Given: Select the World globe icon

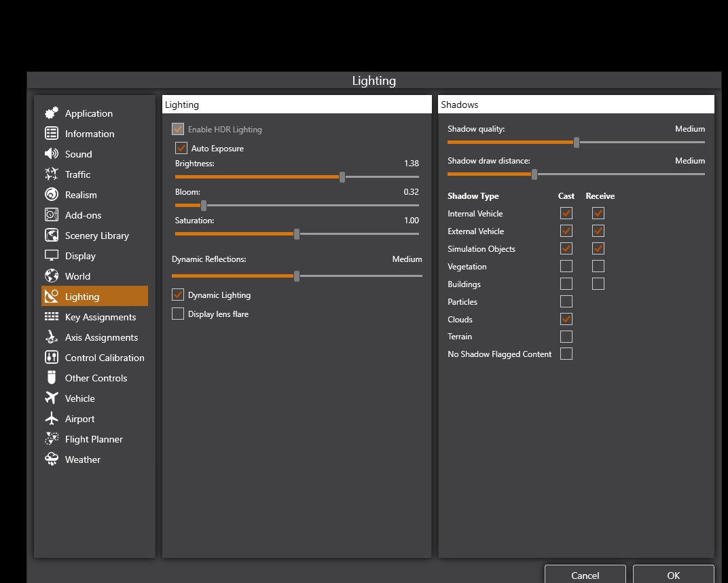Looking at the screenshot, I should [52, 276].
